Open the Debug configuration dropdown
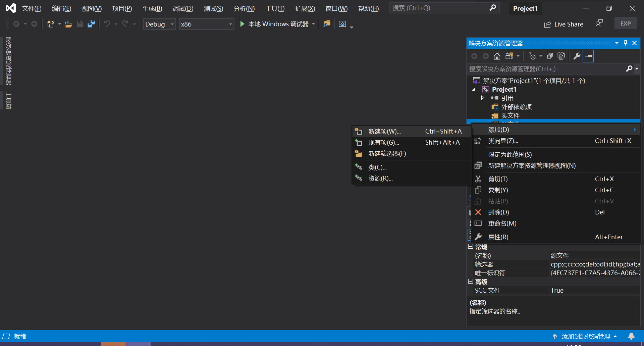The height and width of the screenshot is (346, 644). 172,24
